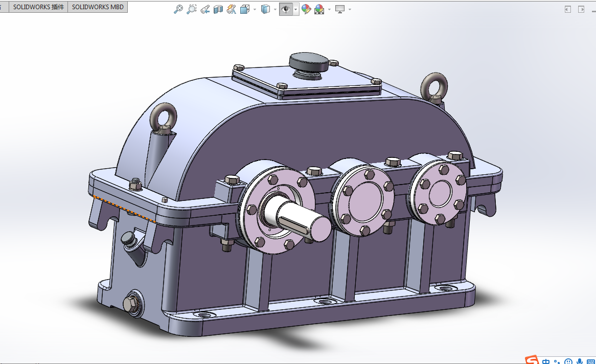Click View Settings monitor icon
596x364 pixels.
(x=340, y=9)
